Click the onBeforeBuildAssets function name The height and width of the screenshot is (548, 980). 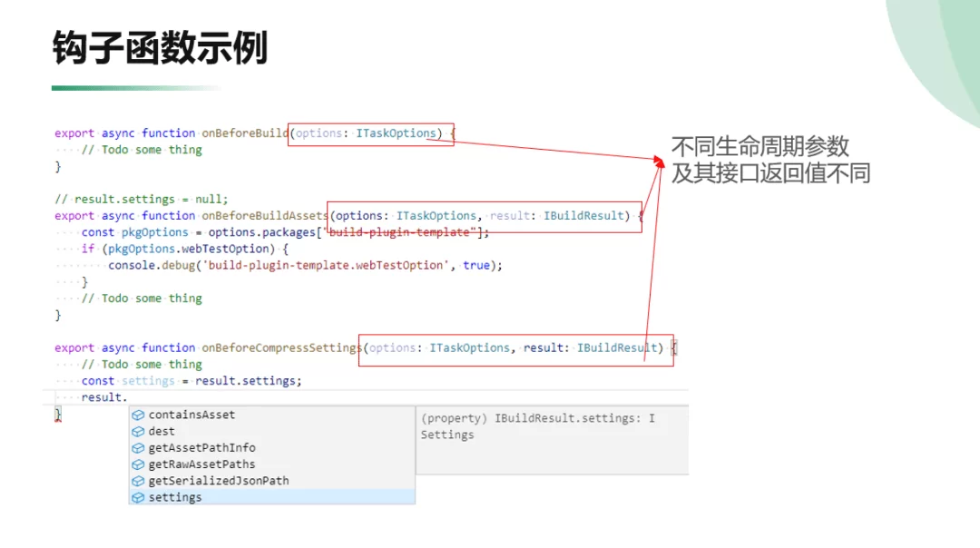point(264,216)
